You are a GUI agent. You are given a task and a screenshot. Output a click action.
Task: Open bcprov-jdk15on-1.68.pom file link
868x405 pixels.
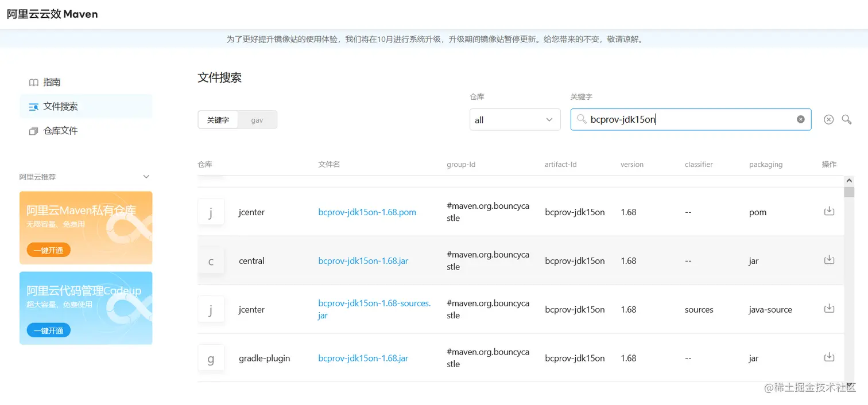[x=367, y=212]
